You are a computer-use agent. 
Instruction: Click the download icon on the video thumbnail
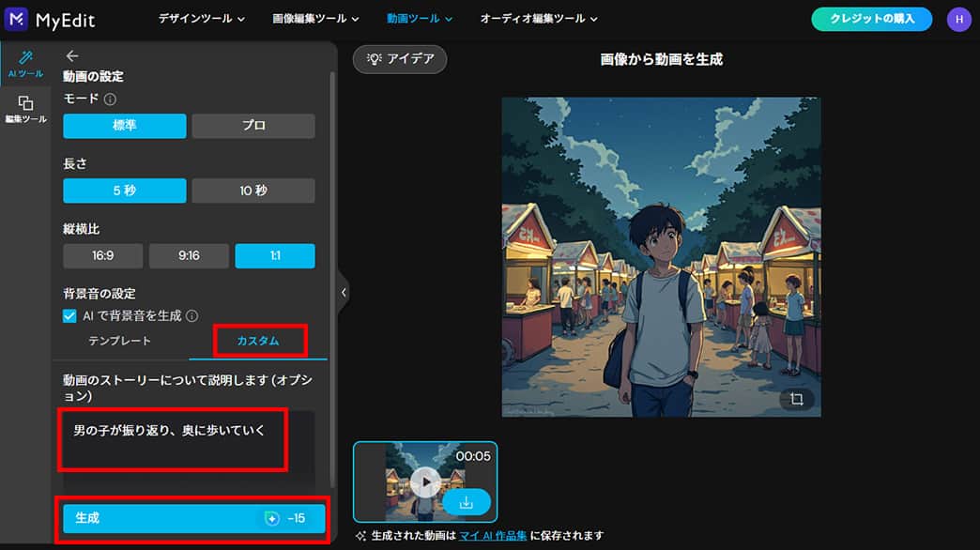467,503
